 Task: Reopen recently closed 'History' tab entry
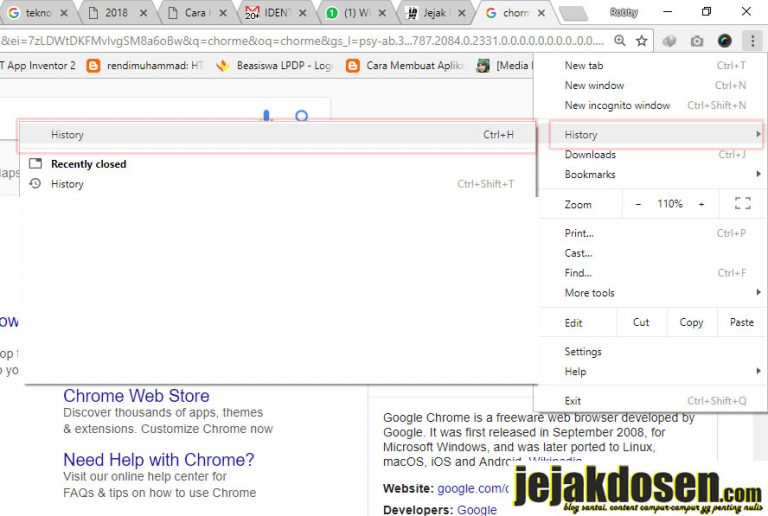click(278, 184)
